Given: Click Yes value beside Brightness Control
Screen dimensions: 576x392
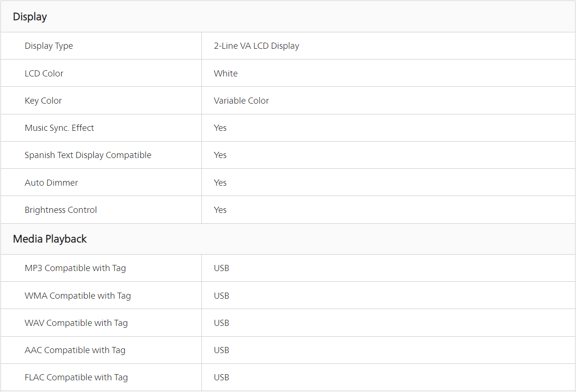Looking at the screenshot, I should coord(220,210).
